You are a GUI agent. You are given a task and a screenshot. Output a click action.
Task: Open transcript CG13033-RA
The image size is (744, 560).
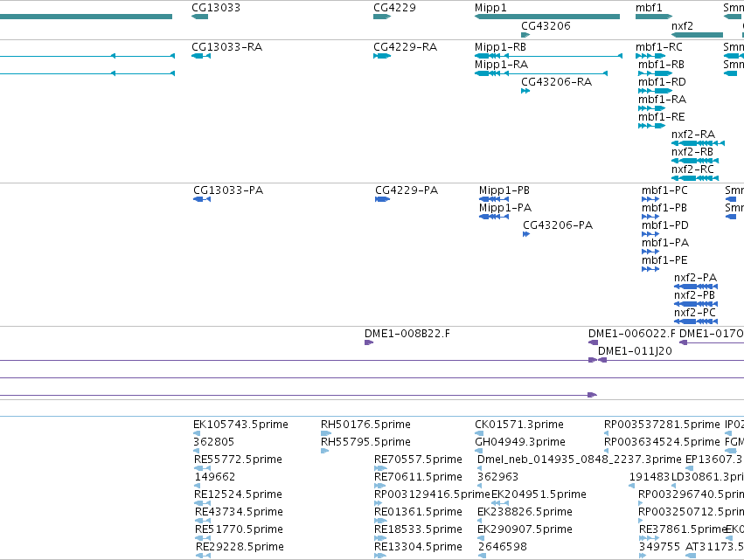(201, 56)
